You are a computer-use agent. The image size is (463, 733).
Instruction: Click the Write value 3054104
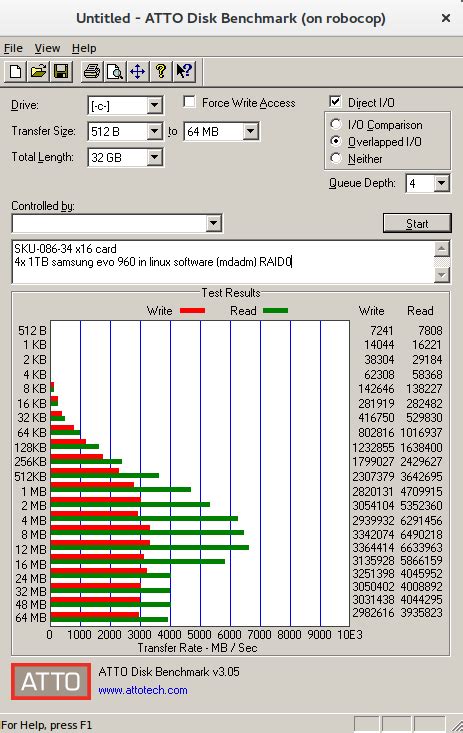click(x=373, y=505)
